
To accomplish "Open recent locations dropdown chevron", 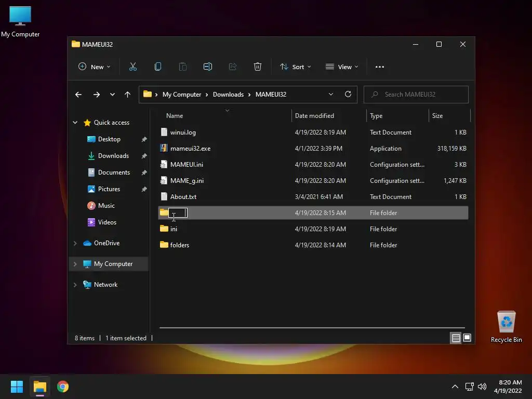I will coord(112,95).
